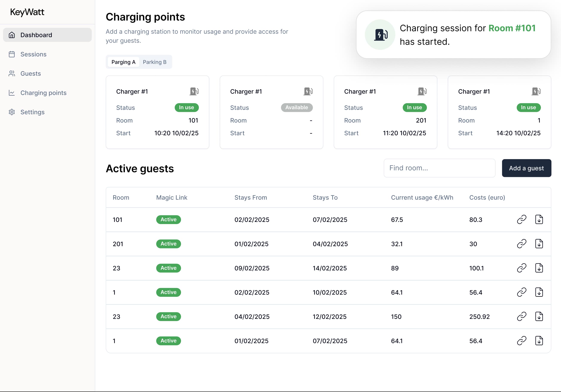
Task: Click Active badge in room 201 row
Action: [168, 244]
